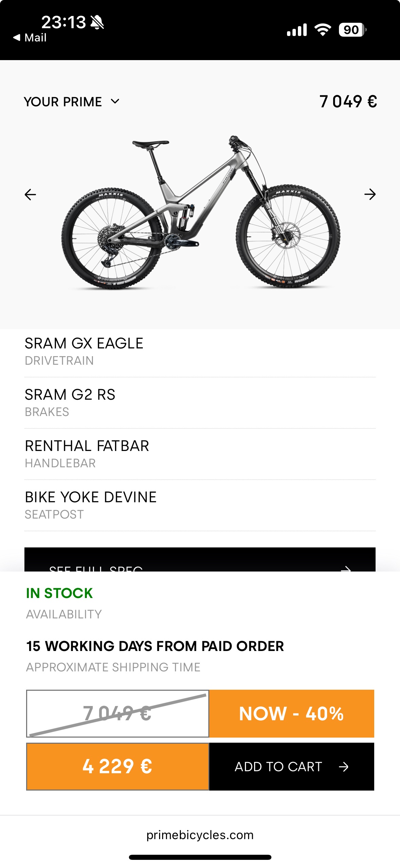Tap the silent mode bell icon

[x=97, y=22]
